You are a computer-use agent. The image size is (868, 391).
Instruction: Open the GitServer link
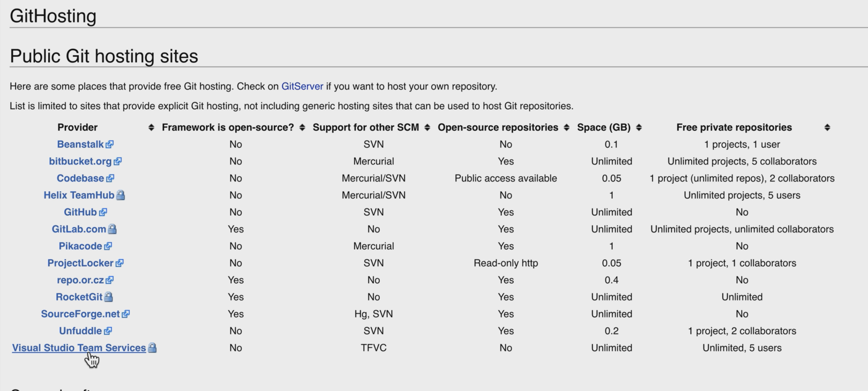coord(302,86)
